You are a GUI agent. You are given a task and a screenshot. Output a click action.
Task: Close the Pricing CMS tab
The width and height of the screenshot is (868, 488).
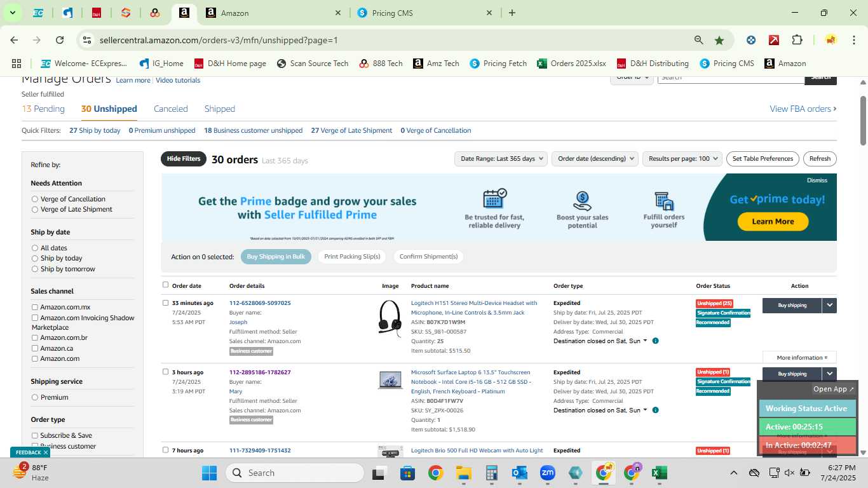tap(489, 13)
